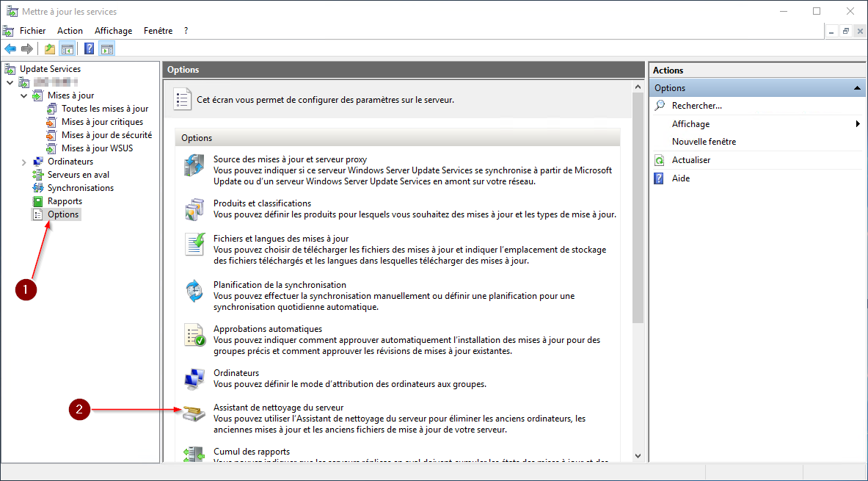Open Produits et classifications option icon
Image resolution: width=868 pixels, height=481 pixels.
point(194,209)
